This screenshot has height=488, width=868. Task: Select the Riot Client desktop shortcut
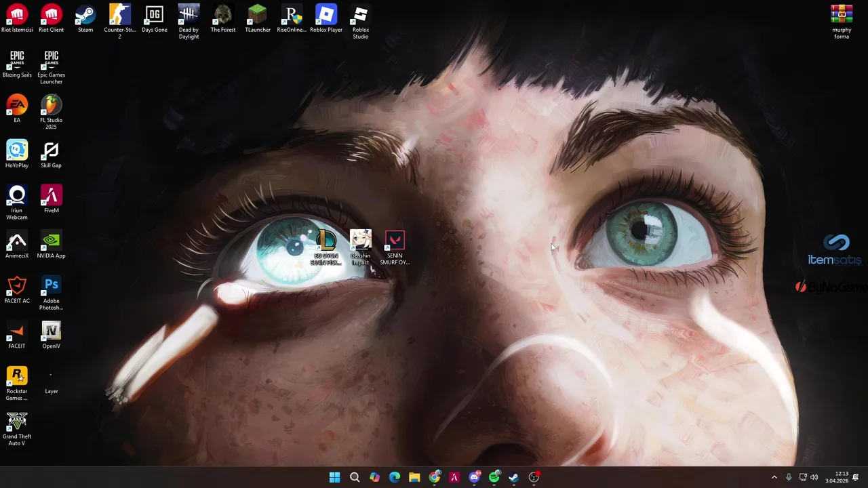click(x=51, y=19)
